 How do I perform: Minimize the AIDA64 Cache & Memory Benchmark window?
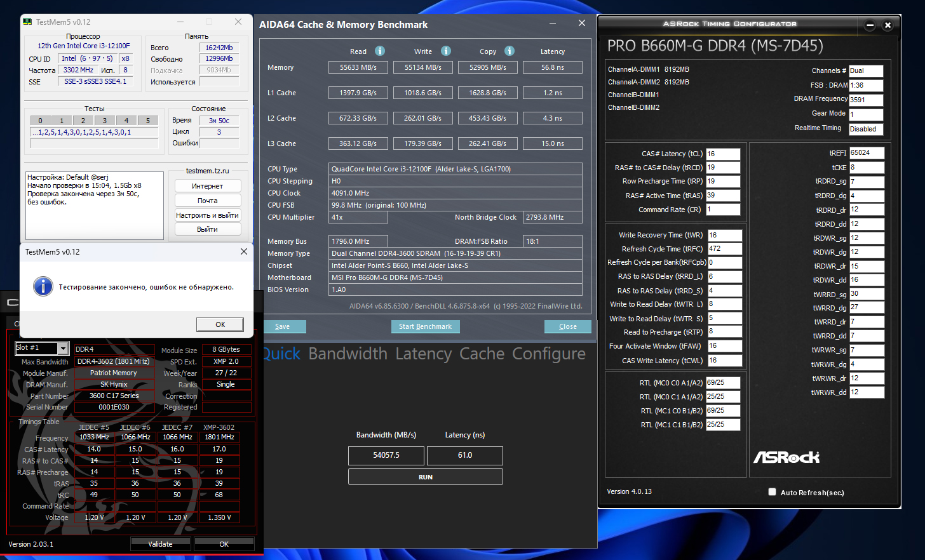click(x=553, y=23)
